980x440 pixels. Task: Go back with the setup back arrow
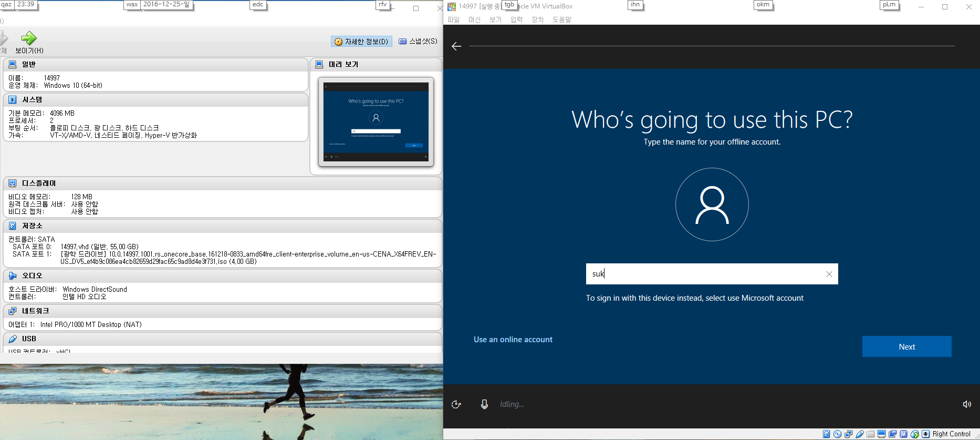point(456,46)
